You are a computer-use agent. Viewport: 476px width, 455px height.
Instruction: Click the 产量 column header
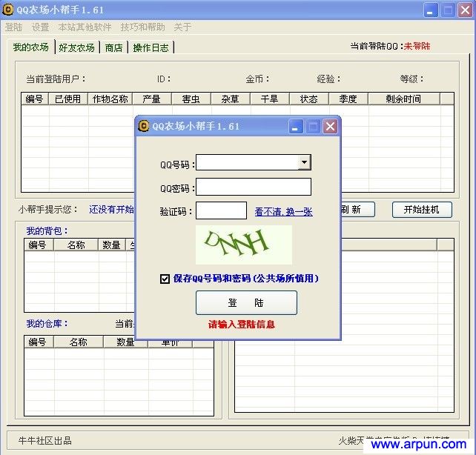tap(152, 99)
